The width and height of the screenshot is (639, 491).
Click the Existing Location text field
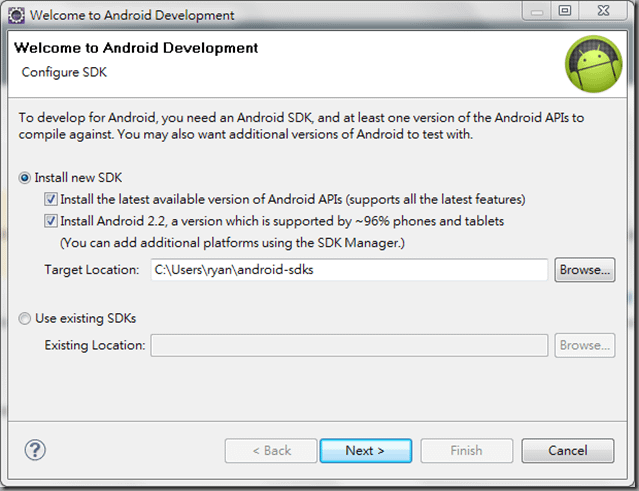pyautogui.click(x=349, y=346)
